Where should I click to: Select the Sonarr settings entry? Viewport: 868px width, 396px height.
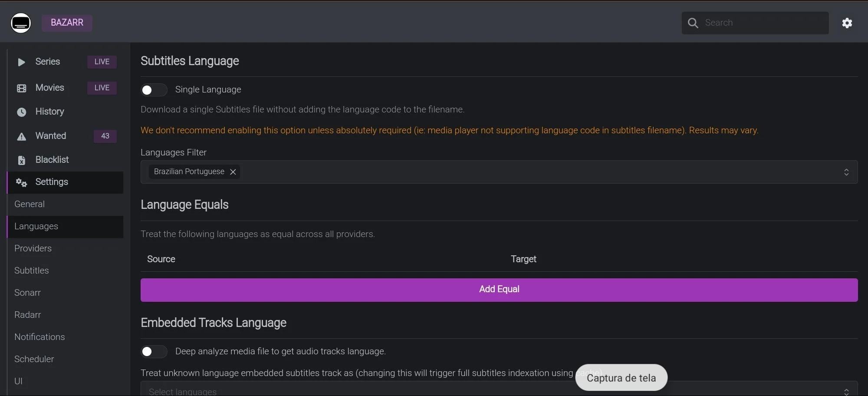point(27,293)
